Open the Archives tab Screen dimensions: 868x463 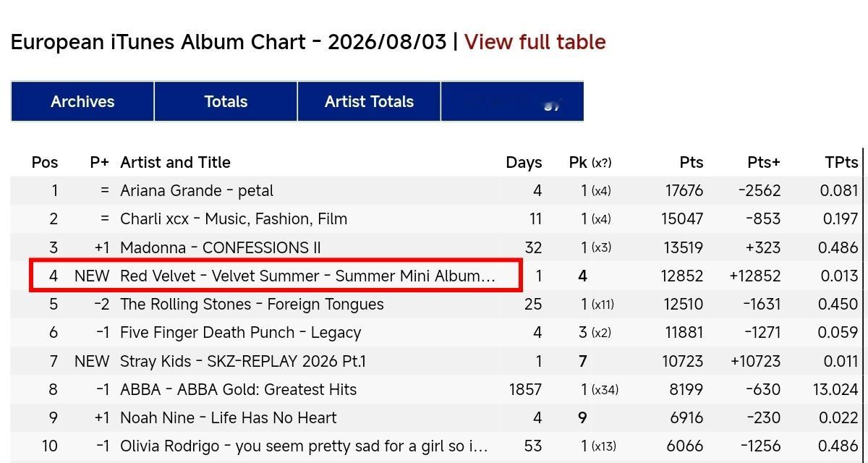[x=82, y=101]
